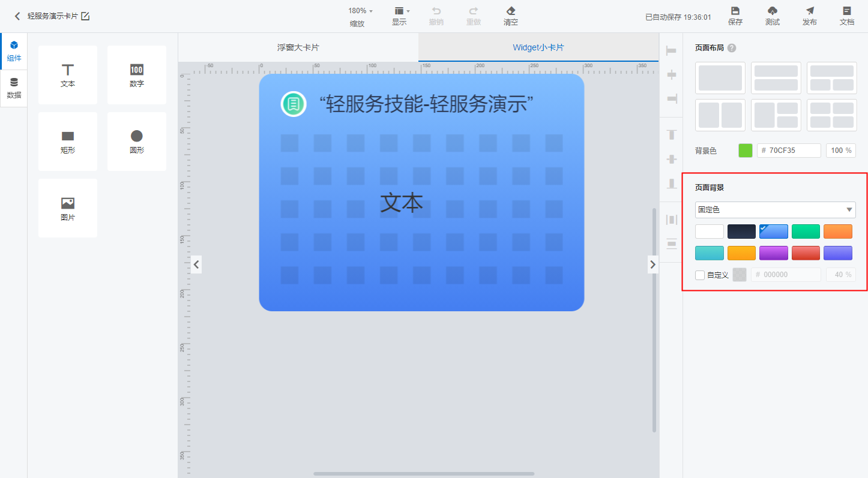Collapse the left panel with chevron
This screenshot has width=868, height=478.
click(x=196, y=263)
